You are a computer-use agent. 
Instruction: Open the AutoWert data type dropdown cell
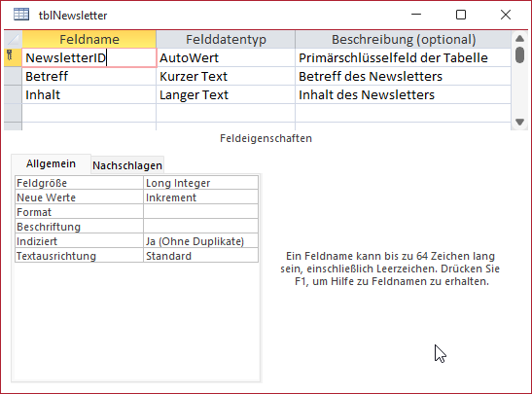pos(226,57)
